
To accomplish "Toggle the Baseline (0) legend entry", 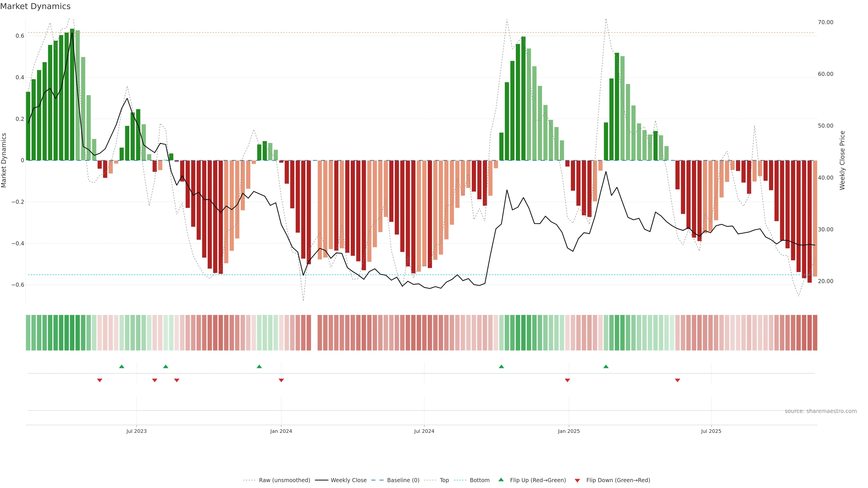I will point(403,480).
